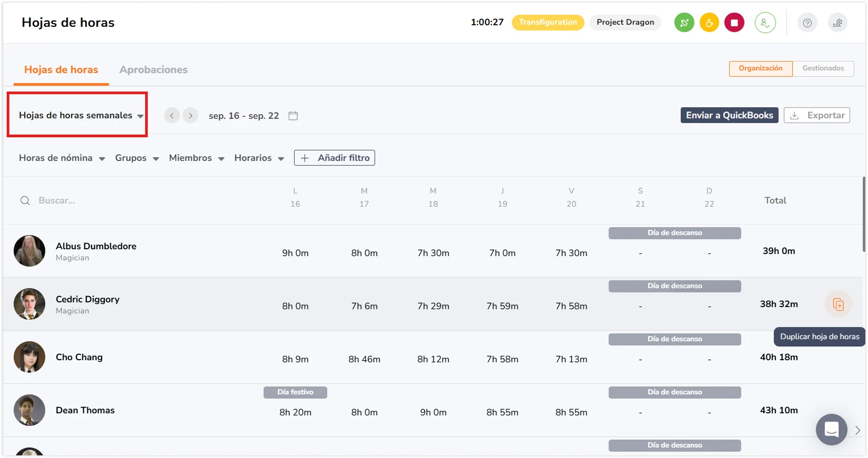Click the Total column header
The image size is (868, 458).
(775, 200)
